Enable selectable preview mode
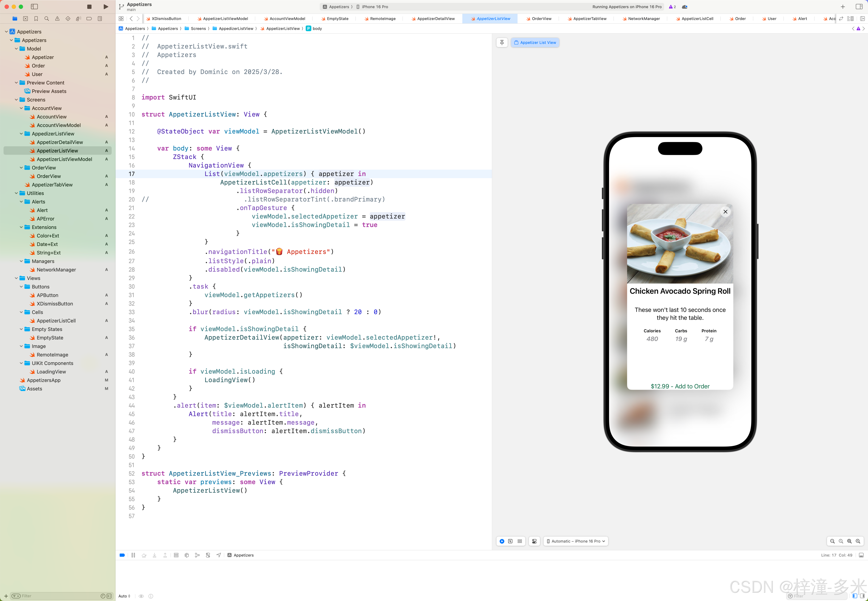This screenshot has height=601, width=868. pos(510,541)
